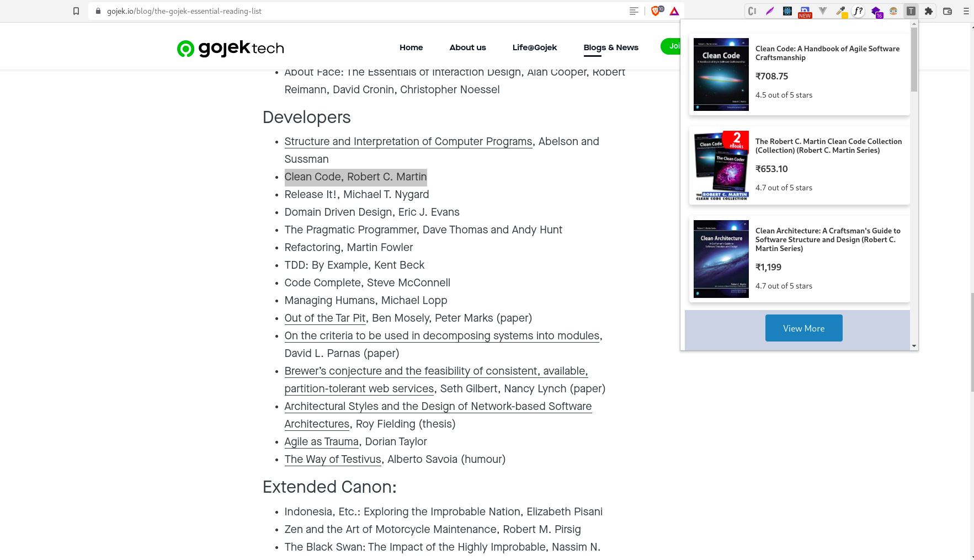Click the WhatFont f? extension icon
This screenshot has height=560, width=974.
pos(858,11)
